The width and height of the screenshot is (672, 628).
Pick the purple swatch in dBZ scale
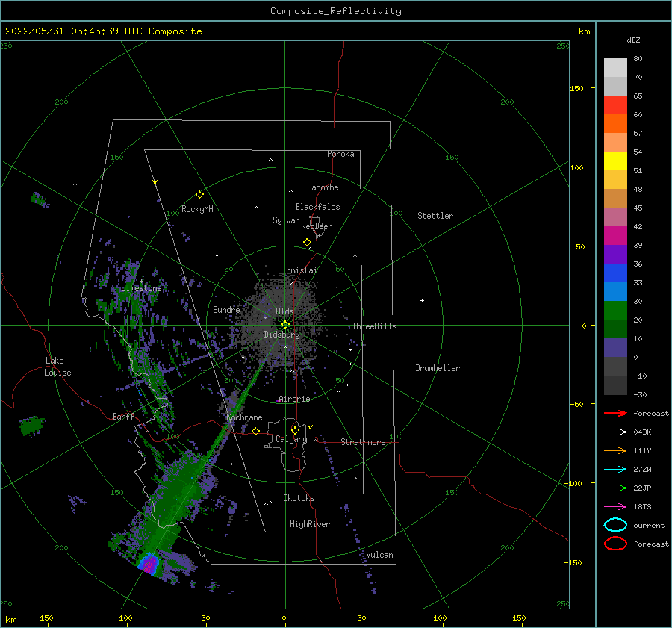[615, 255]
